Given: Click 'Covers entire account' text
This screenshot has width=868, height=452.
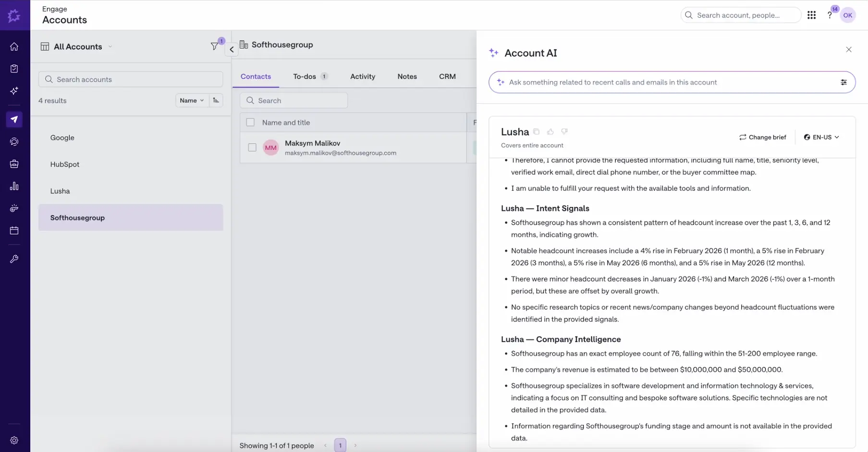Looking at the screenshot, I should (x=532, y=146).
